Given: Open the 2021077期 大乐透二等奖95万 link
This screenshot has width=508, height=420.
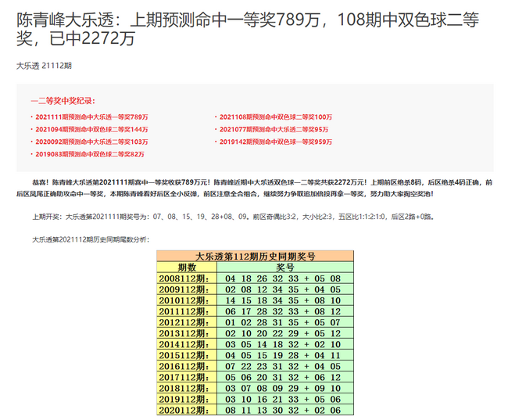Looking at the screenshot, I should (x=274, y=129).
